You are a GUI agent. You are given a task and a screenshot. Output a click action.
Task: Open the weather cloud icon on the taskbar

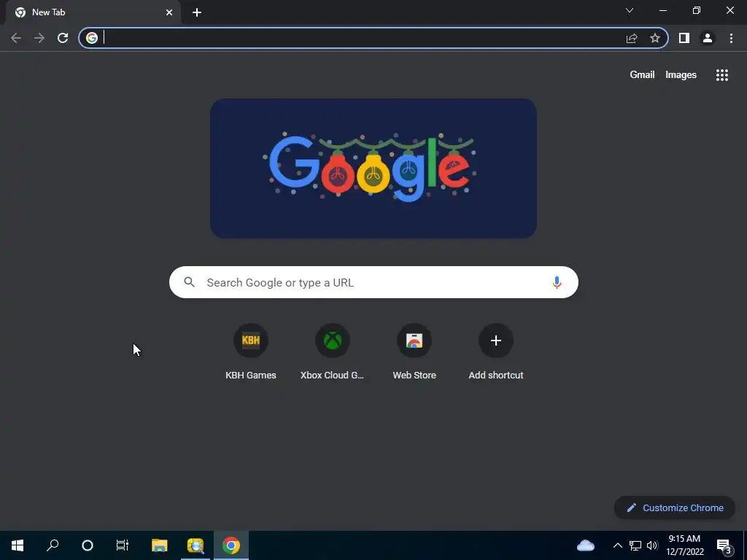pyautogui.click(x=586, y=545)
